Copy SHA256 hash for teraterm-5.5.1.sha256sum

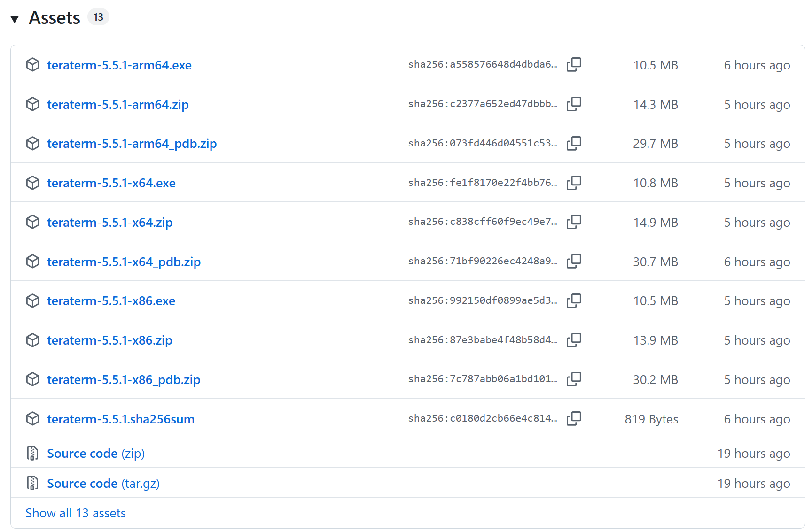pos(574,418)
